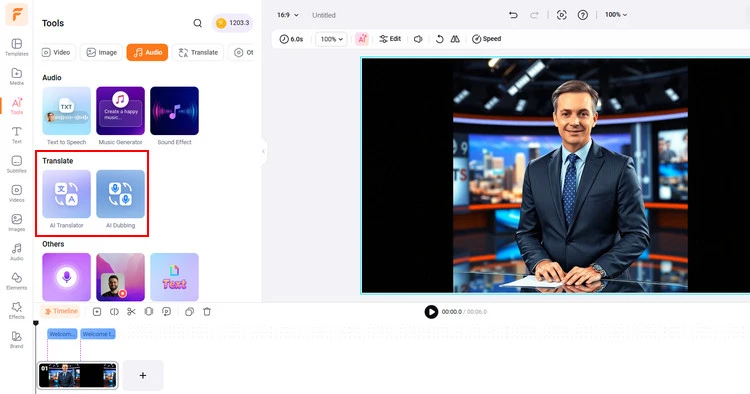The height and width of the screenshot is (394, 750).
Task: Click the search magnifier in Tools panel
Action: point(197,23)
